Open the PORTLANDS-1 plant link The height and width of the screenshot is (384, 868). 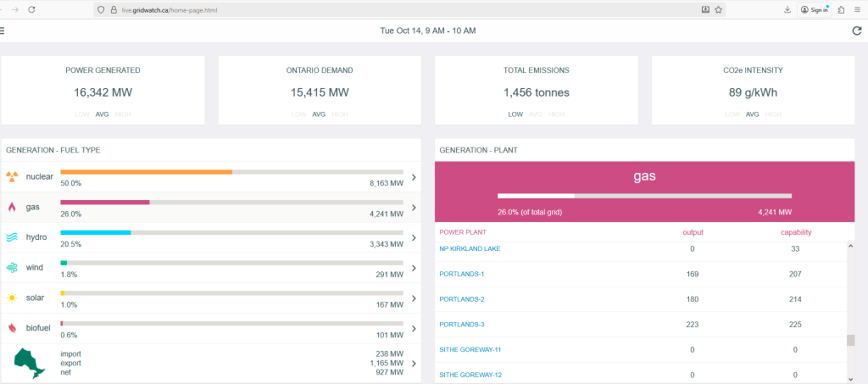tap(462, 274)
